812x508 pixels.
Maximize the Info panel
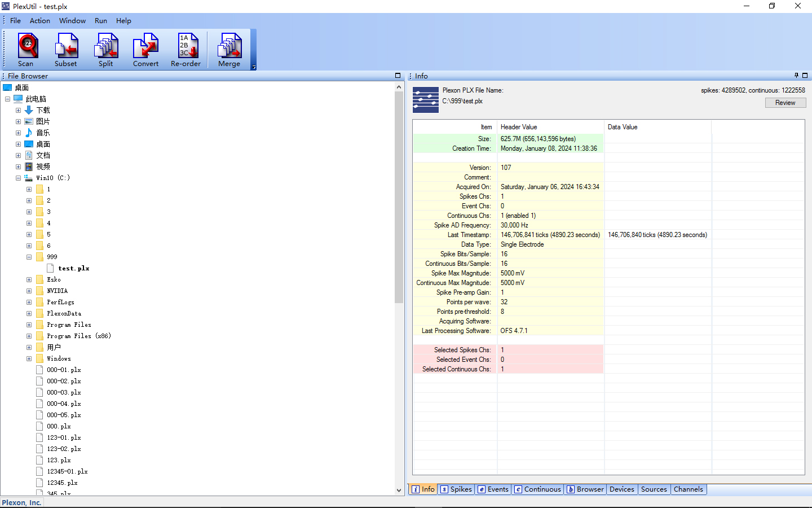(x=805, y=76)
